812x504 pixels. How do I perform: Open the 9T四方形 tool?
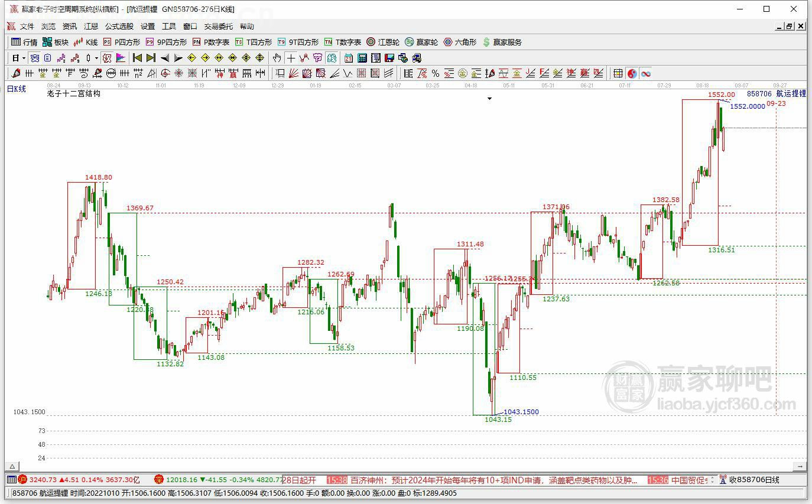click(298, 42)
